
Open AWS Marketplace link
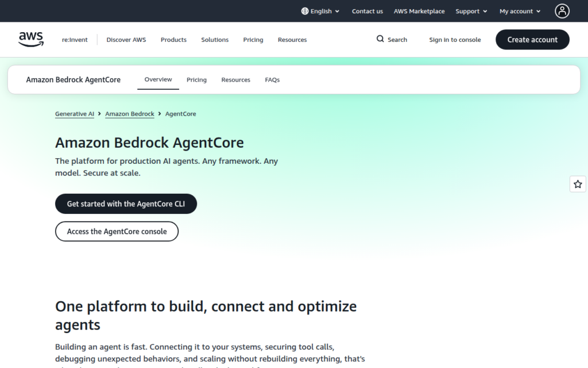pyautogui.click(x=419, y=11)
